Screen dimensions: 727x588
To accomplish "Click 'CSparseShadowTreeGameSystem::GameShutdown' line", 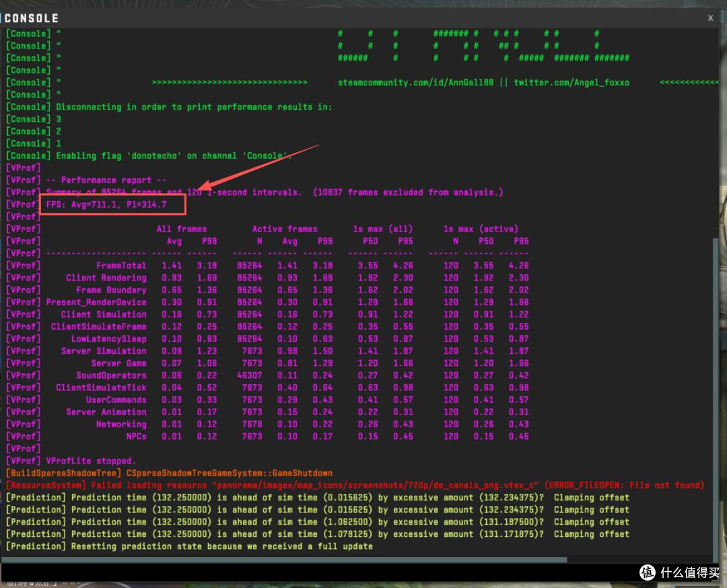I will 230,473.
